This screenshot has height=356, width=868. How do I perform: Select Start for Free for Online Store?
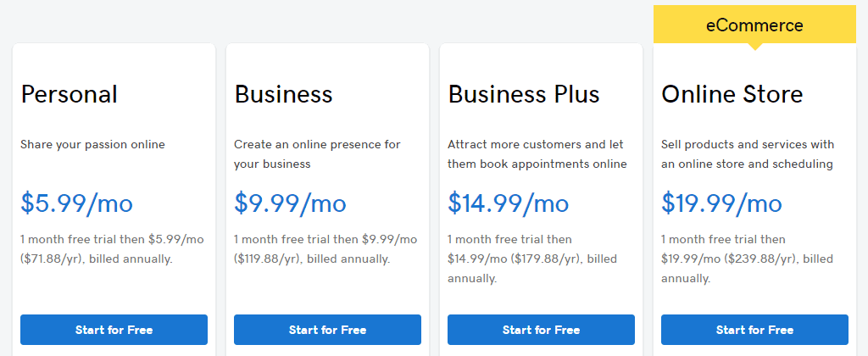[754, 330]
